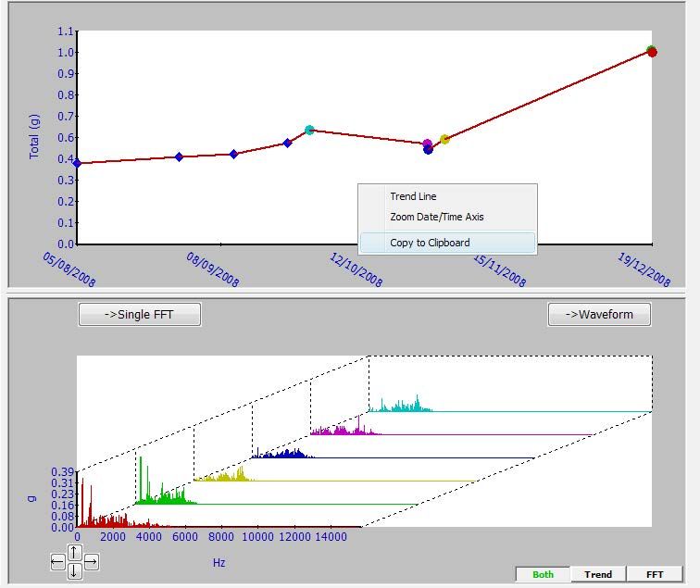Click the up arrow navigation button
The height and width of the screenshot is (588, 700).
pos(75,553)
